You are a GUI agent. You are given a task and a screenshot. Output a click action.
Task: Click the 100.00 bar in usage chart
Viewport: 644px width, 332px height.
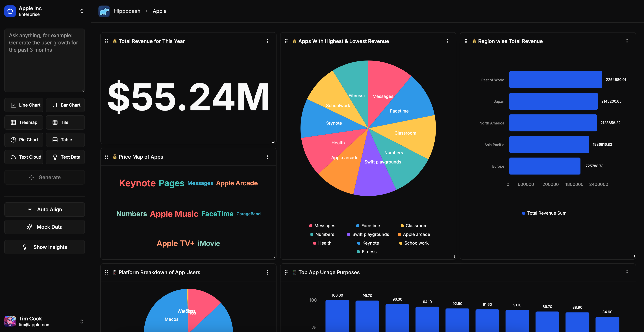pyautogui.click(x=337, y=316)
